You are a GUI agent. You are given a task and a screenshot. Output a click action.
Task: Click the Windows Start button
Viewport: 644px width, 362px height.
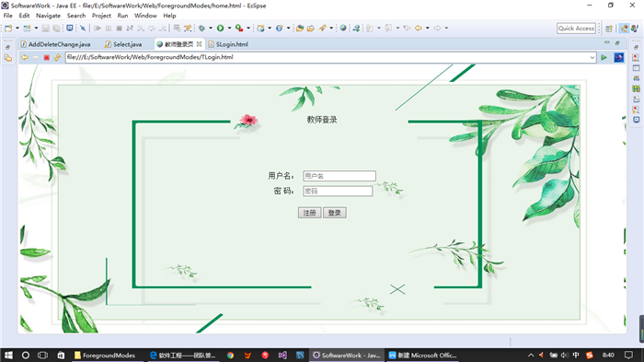(8, 355)
